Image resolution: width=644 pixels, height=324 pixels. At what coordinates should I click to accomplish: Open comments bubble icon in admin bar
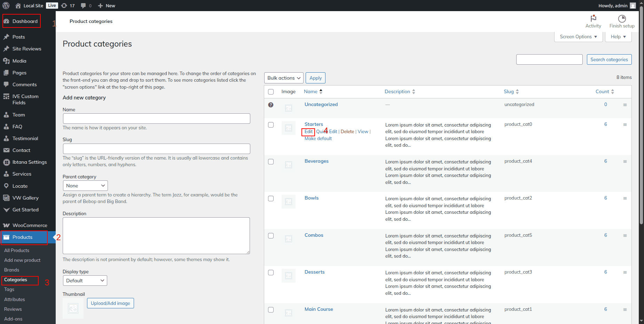[x=84, y=6]
